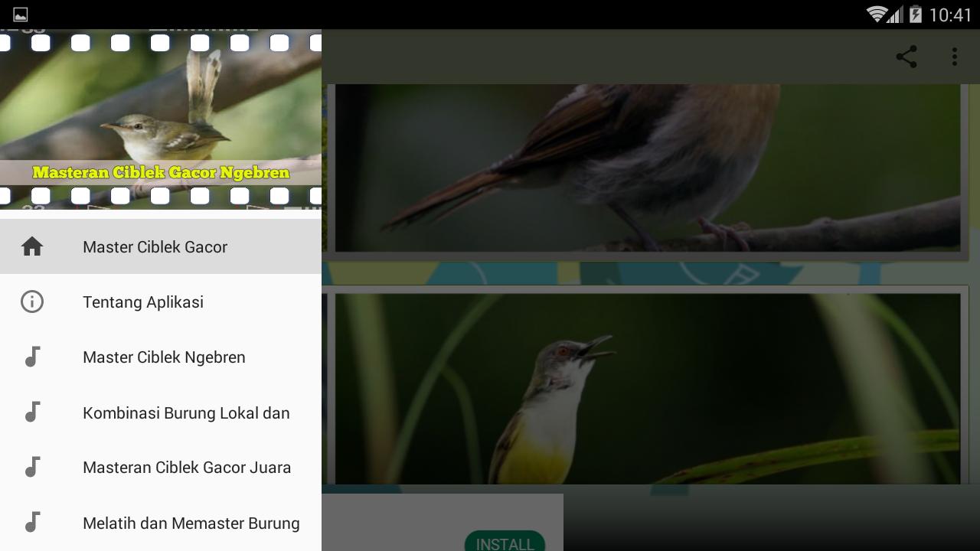Choose Kombinasi Burung Lokal dan entry
This screenshot has width=980, height=551.
[x=161, y=412]
